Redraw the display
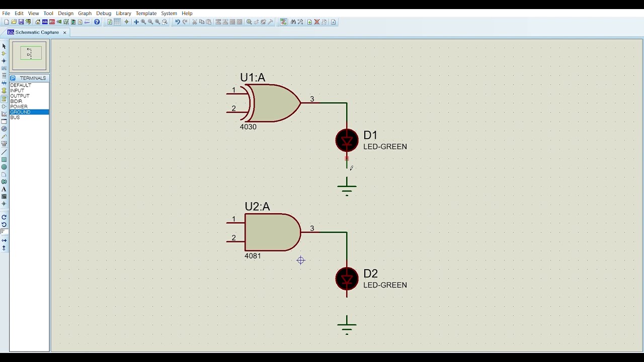 pyautogui.click(x=110, y=22)
